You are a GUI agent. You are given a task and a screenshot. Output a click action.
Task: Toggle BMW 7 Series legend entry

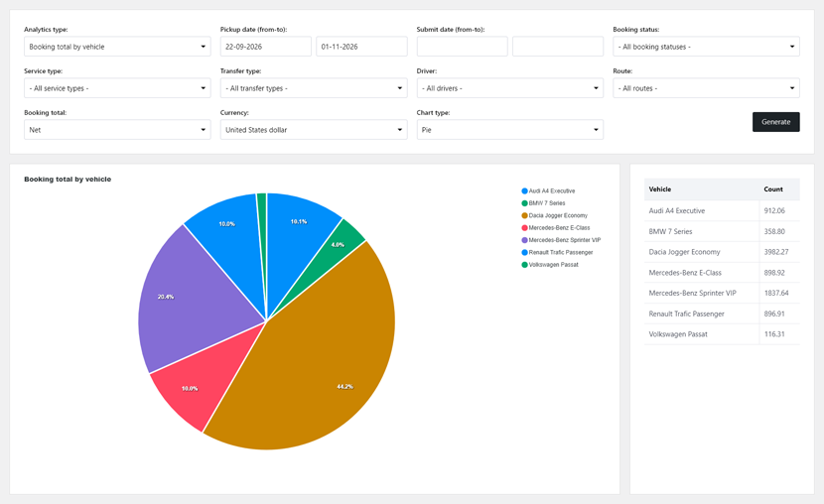(x=543, y=203)
